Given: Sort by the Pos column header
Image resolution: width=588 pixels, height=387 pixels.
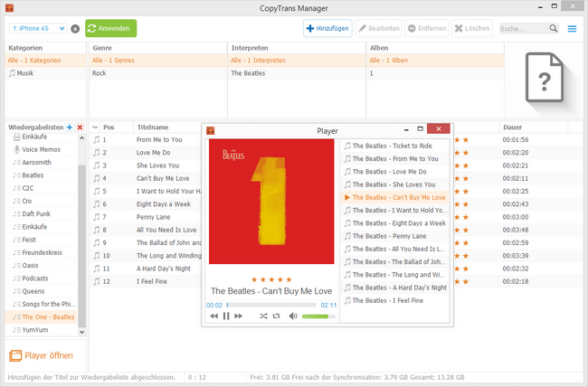Looking at the screenshot, I should click(x=117, y=127).
